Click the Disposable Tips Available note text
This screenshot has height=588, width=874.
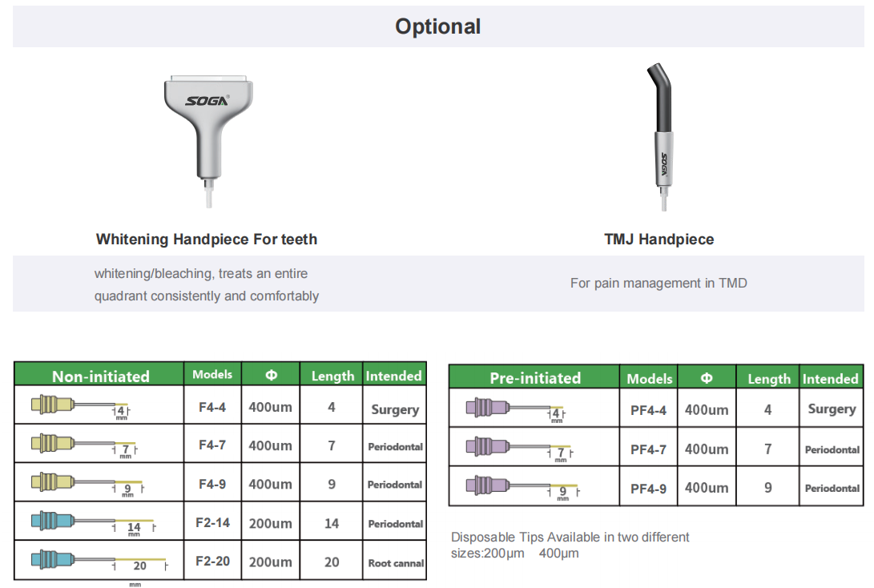[x=570, y=545]
